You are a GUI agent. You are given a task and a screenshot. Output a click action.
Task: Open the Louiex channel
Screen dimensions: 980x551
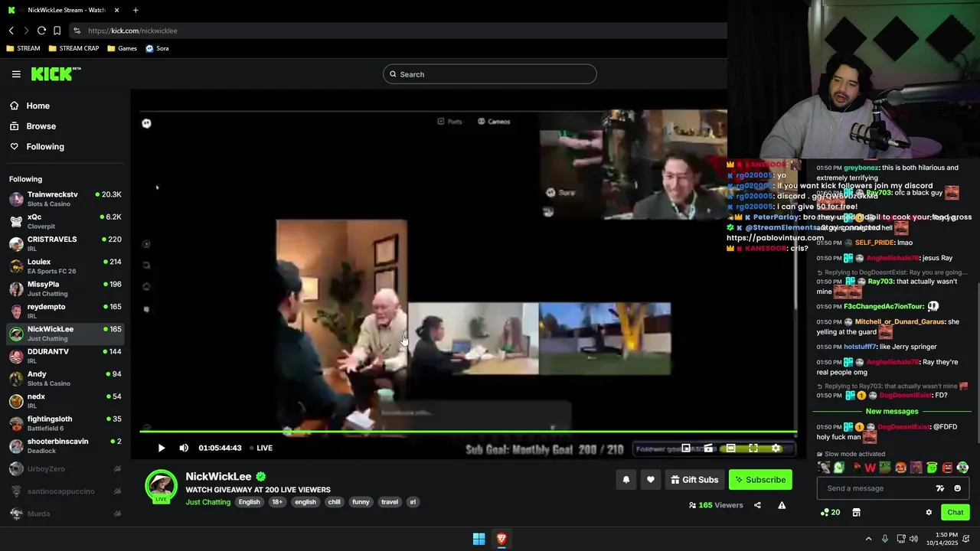coord(65,266)
